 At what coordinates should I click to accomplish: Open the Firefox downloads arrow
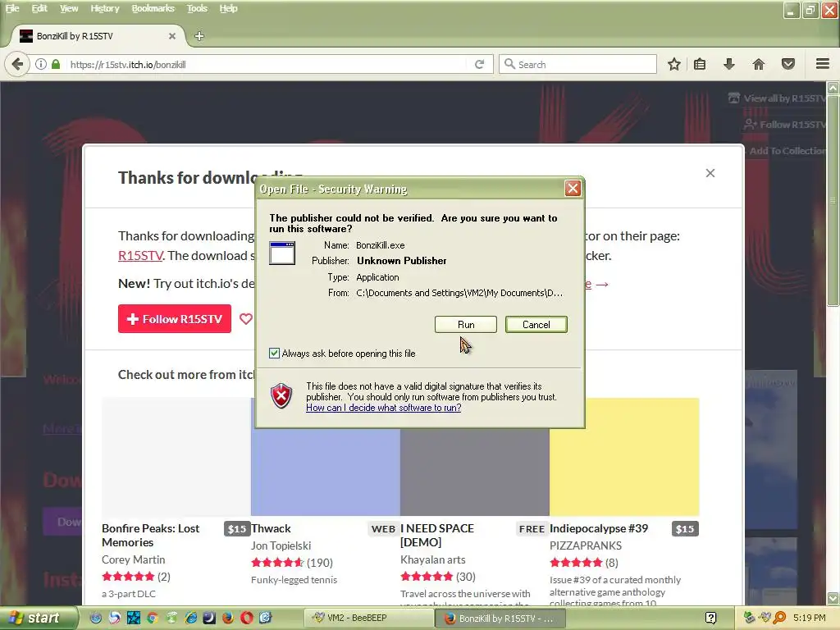729,64
